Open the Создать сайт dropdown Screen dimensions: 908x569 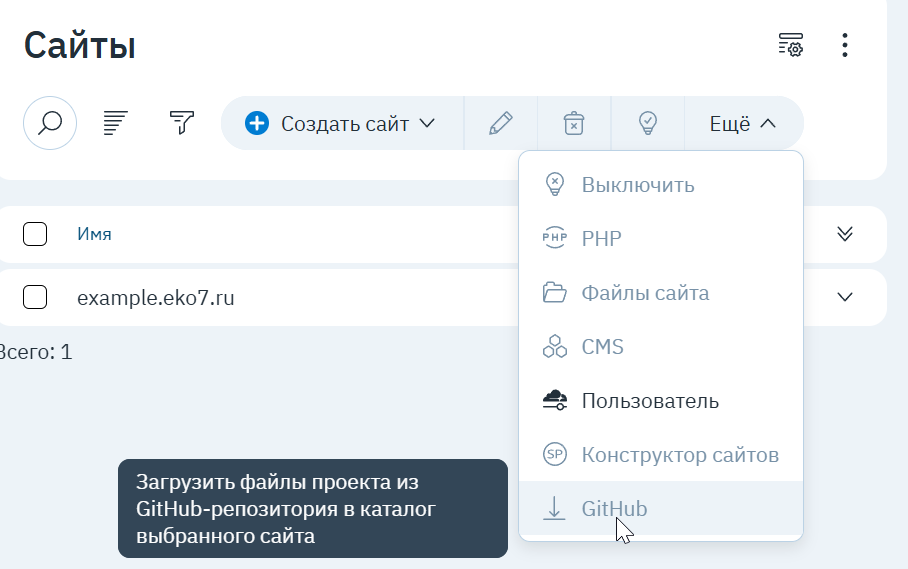coord(343,123)
